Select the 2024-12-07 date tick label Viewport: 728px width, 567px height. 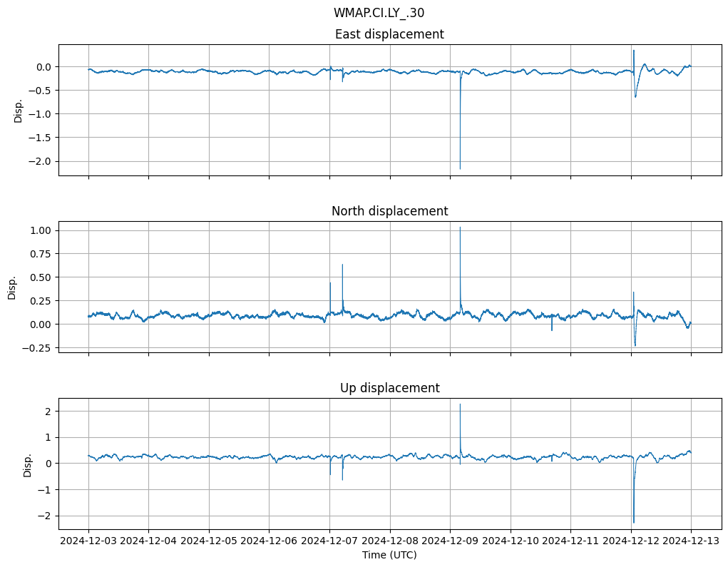point(329,542)
